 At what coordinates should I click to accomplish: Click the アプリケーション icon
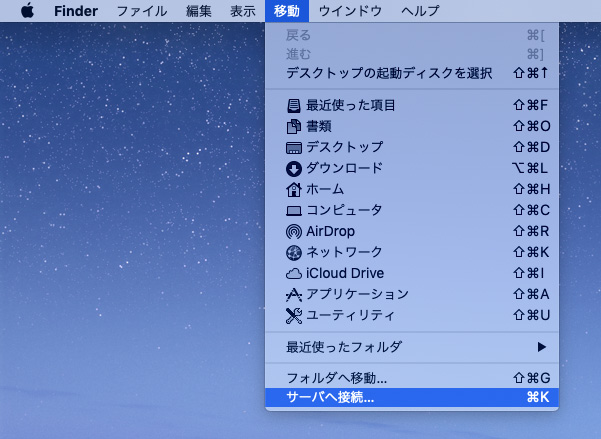(294, 294)
